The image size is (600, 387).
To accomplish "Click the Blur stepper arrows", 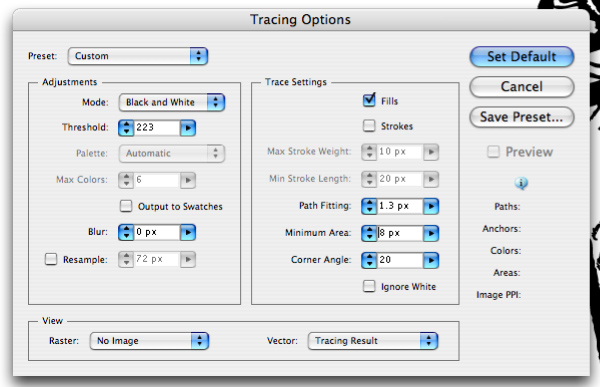I will coord(126,232).
